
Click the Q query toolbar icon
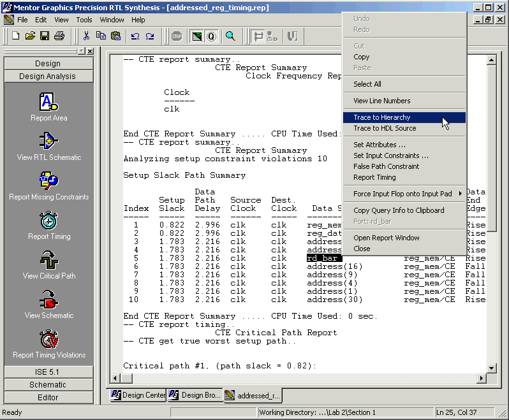(x=211, y=36)
